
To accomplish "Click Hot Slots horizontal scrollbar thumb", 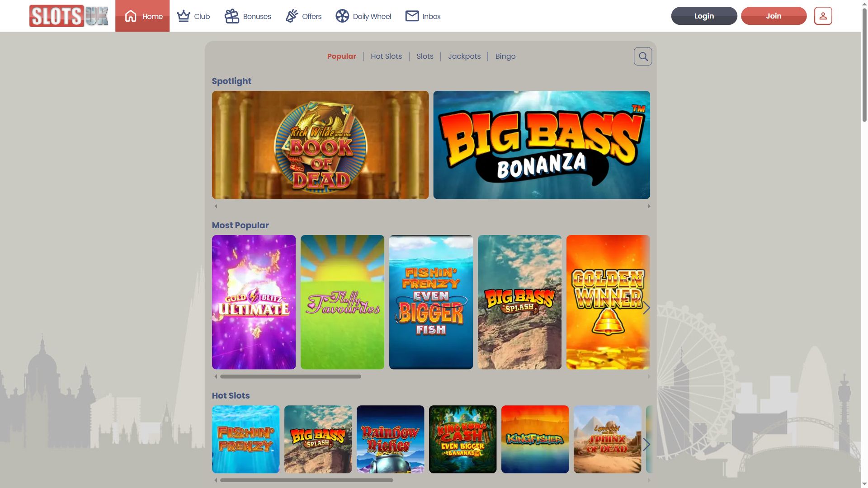I will tap(307, 480).
